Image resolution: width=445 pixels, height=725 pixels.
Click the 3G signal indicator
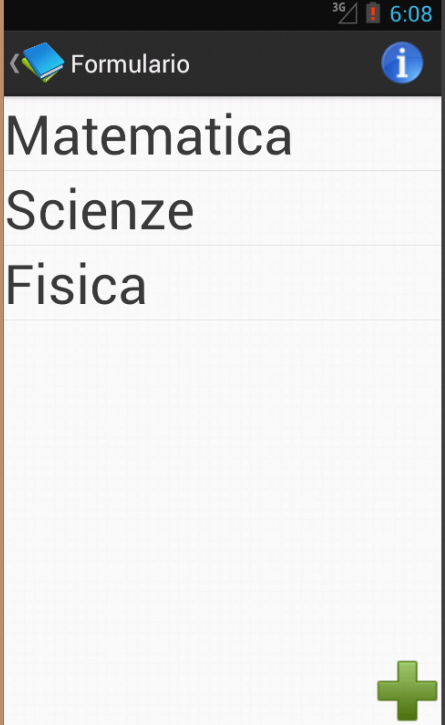[x=345, y=12]
